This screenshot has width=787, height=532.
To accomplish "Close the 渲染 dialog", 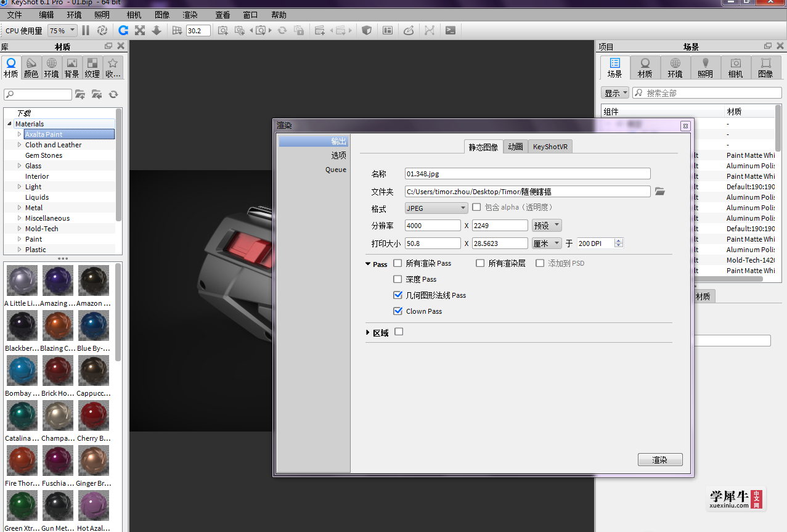I will 685,126.
